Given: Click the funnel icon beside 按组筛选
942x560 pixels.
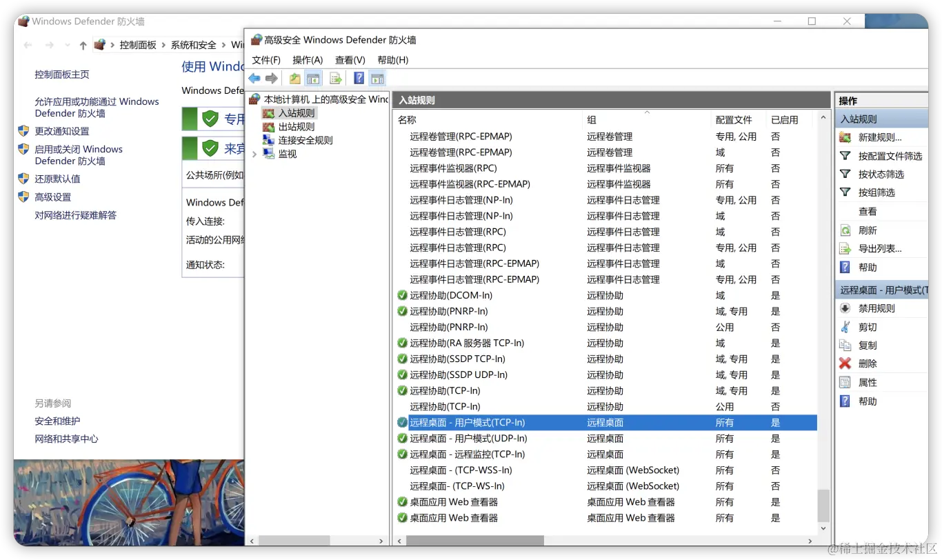Looking at the screenshot, I should tap(845, 192).
